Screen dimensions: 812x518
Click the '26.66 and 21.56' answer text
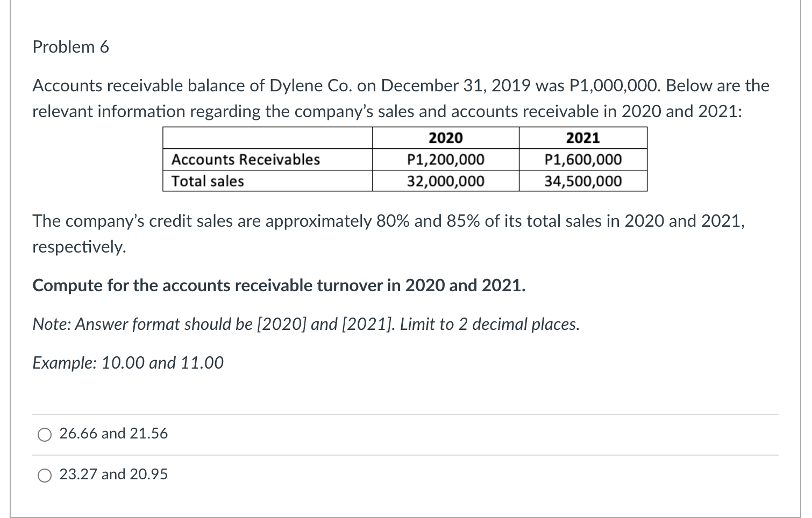point(113,433)
